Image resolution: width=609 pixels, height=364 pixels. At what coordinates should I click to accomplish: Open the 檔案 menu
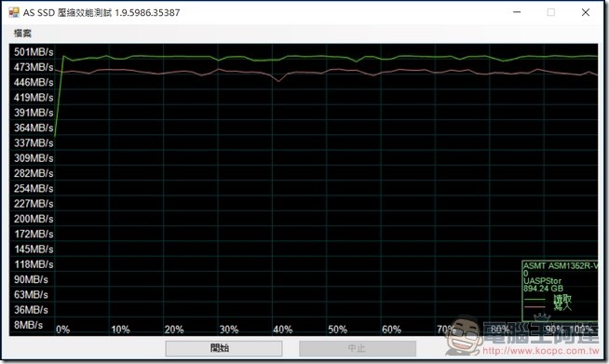click(22, 34)
